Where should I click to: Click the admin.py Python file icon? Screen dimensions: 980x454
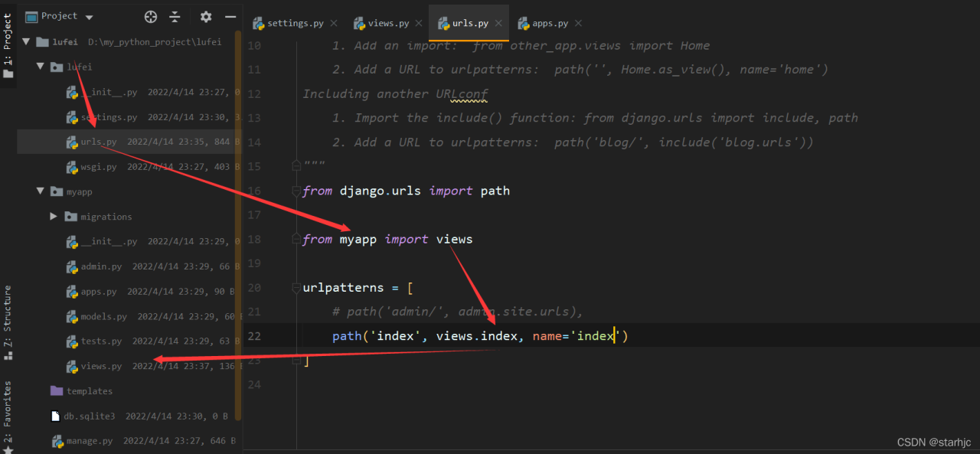[x=72, y=266]
